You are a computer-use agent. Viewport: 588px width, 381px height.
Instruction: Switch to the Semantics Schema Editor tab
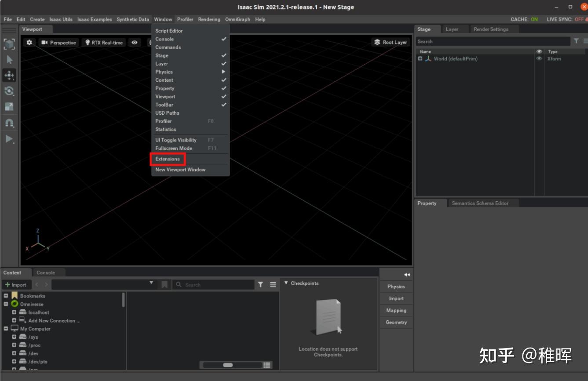480,203
